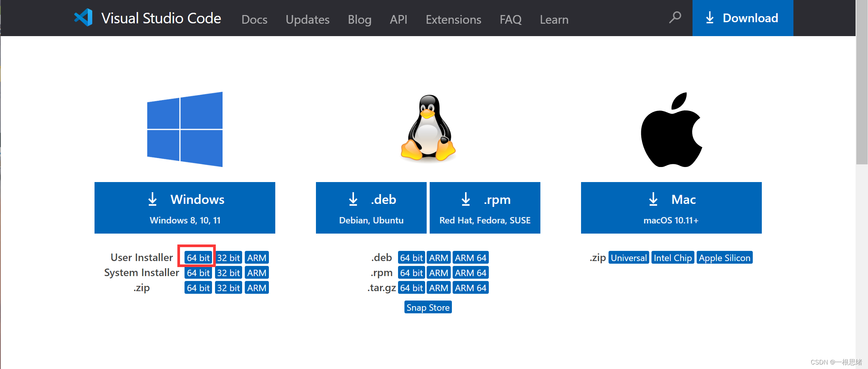Click the top-right Download button

point(743,18)
